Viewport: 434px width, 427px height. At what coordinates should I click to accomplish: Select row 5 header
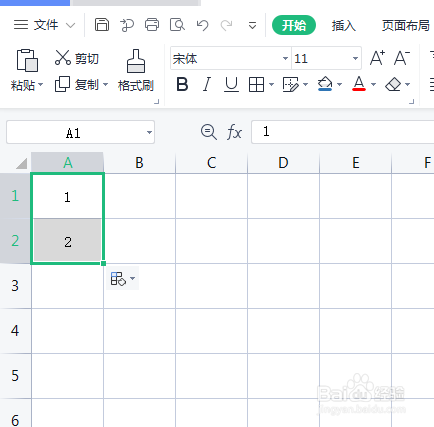[15, 376]
